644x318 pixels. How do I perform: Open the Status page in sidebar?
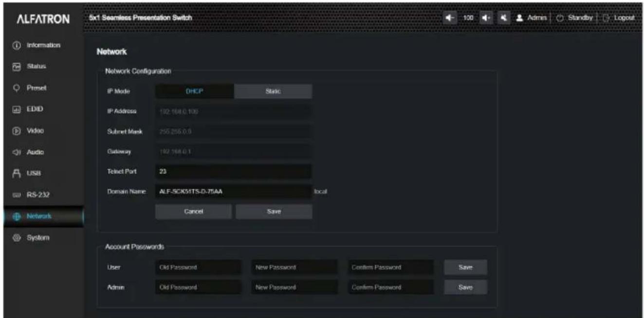pyautogui.click(x=42, y=66)
